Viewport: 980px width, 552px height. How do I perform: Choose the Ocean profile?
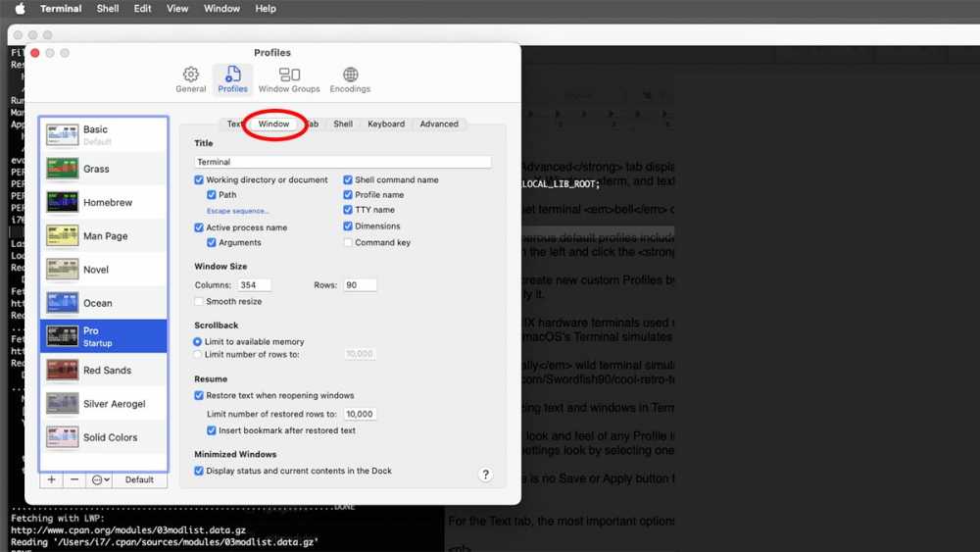(x=104, y=303)
